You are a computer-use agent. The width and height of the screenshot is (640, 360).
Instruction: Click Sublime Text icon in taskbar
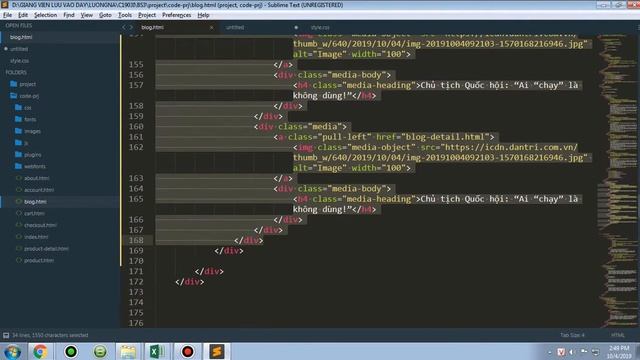(x=217, y=351)
